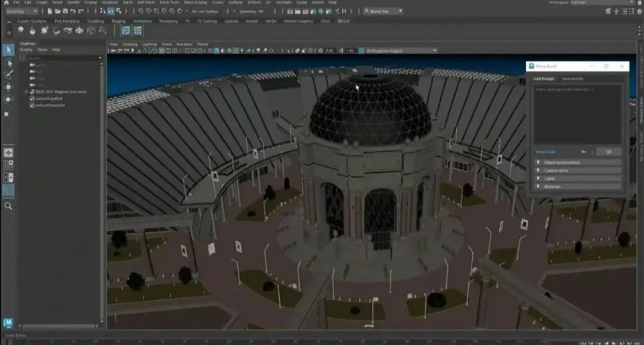Open the Poly Modeling shelf tab

pyautogui.click(x=67, y=21)
